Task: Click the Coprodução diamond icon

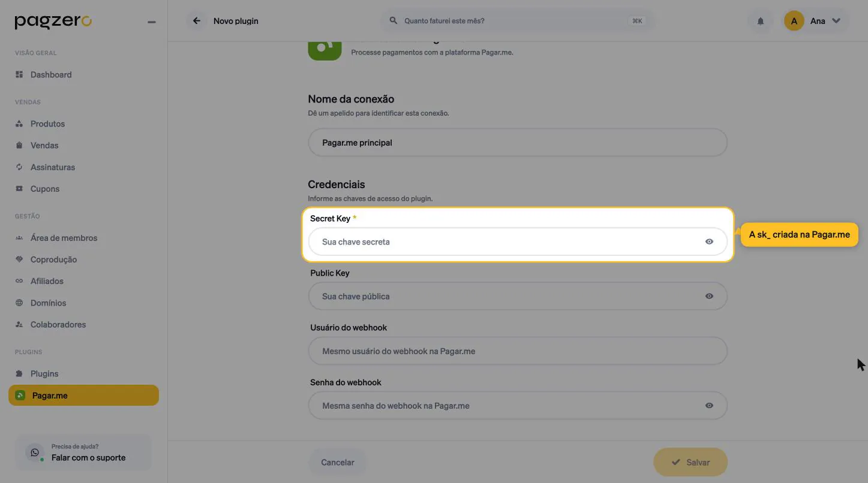Action: point(19,259)
